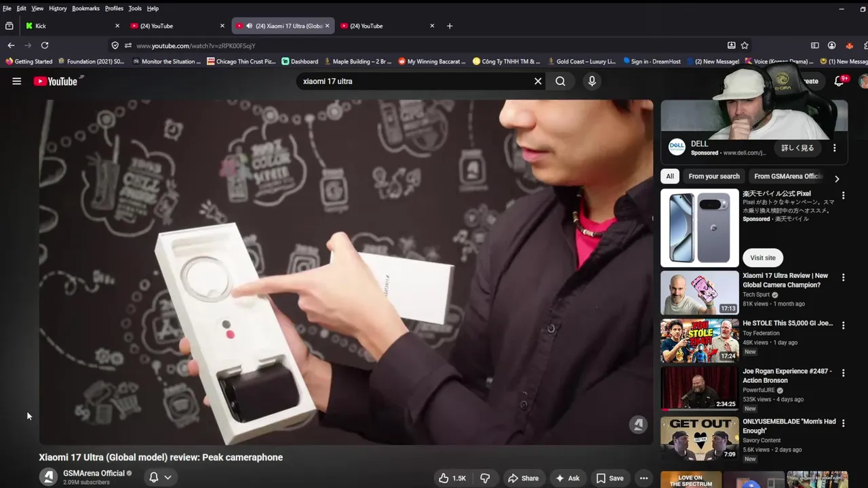Open more actions below the video
The image size is (868, 488).
[644, 478]
